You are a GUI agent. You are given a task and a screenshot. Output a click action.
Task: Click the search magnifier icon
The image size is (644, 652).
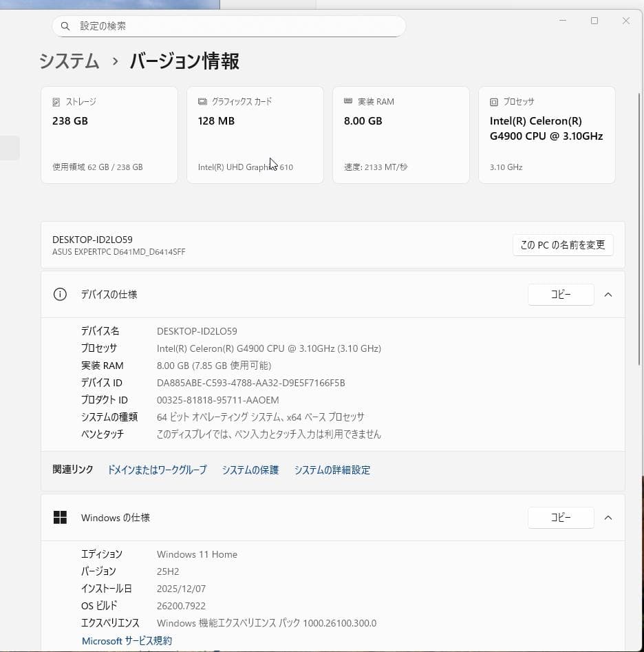click(65, 26)
